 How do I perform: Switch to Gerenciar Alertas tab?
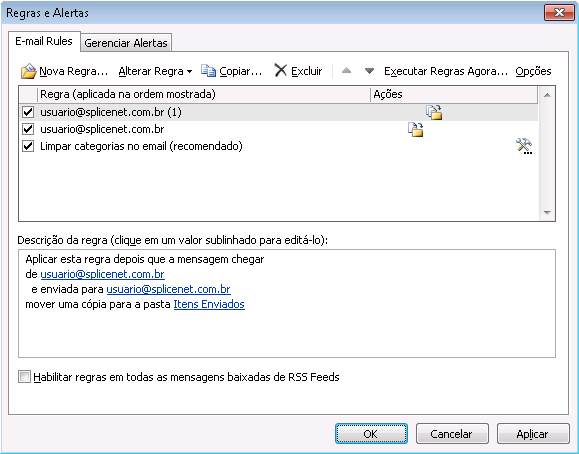pyautogui.click(x=126, y=43)
